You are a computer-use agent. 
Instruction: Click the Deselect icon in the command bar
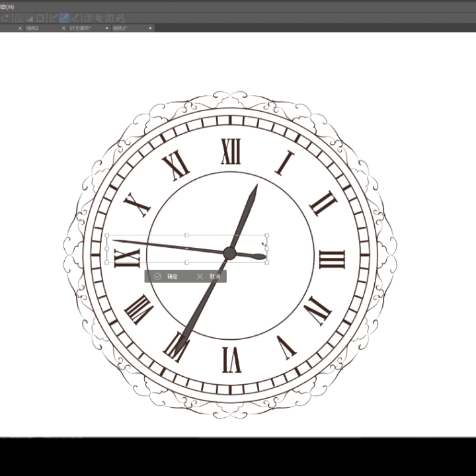pos(19,18)
